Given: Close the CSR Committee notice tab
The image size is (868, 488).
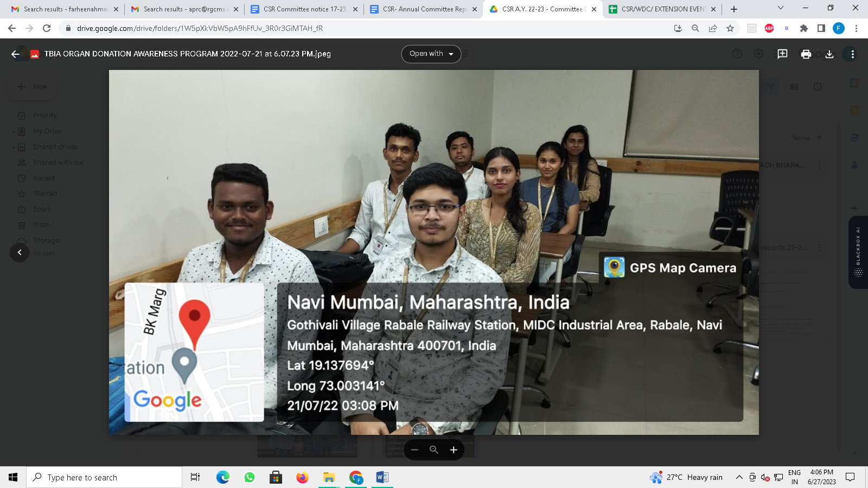Looking at the screenshot, I should point(355,9).
